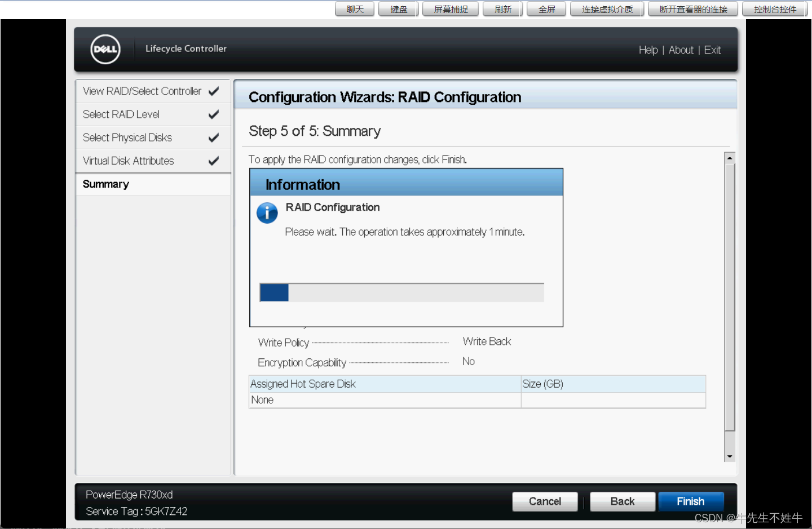
Task: Open the 聊天 chat viewer button
Action: pyautogui.click(x=355, y=9)
